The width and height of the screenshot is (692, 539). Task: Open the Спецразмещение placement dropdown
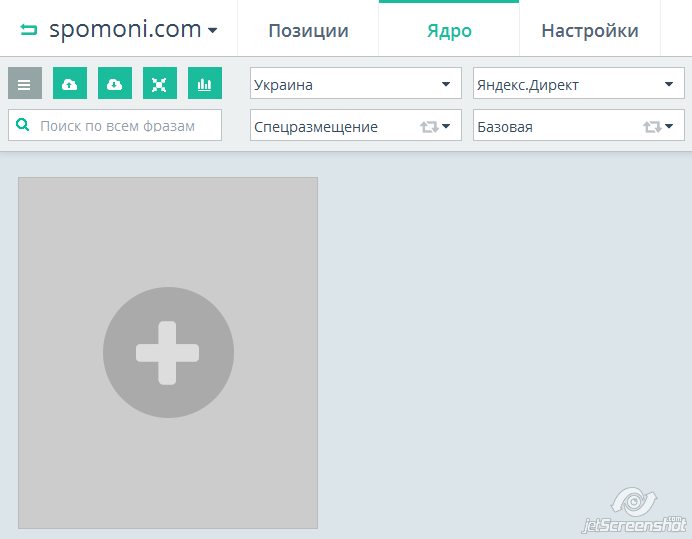pos(335,127)
